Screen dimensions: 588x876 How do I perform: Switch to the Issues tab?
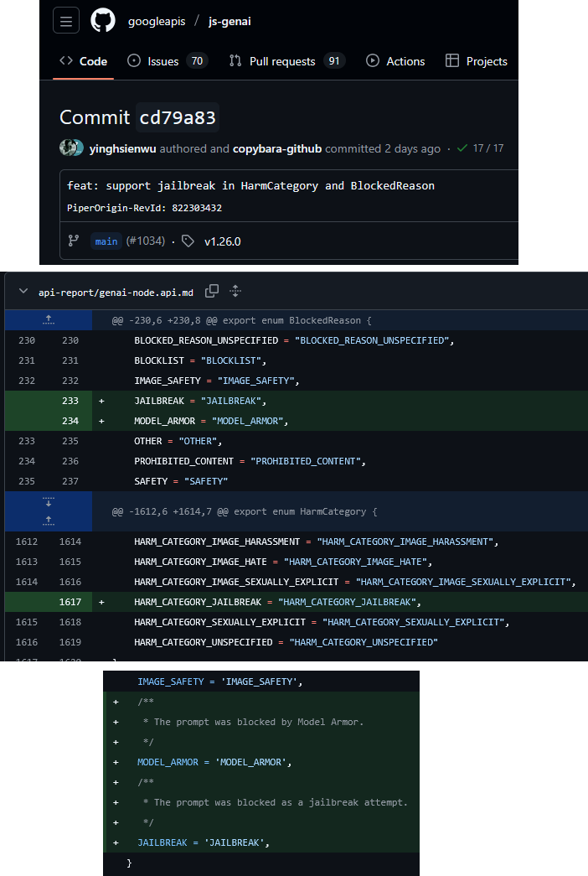167,61
